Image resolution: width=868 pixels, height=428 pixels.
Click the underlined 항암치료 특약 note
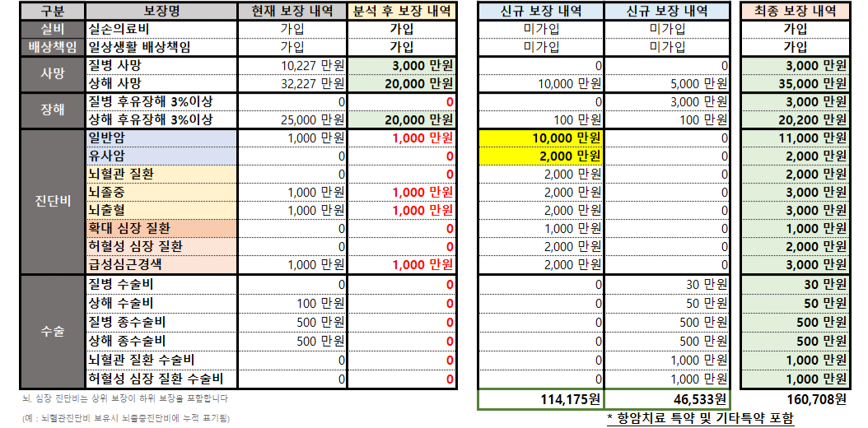click(x=700, y=419)
